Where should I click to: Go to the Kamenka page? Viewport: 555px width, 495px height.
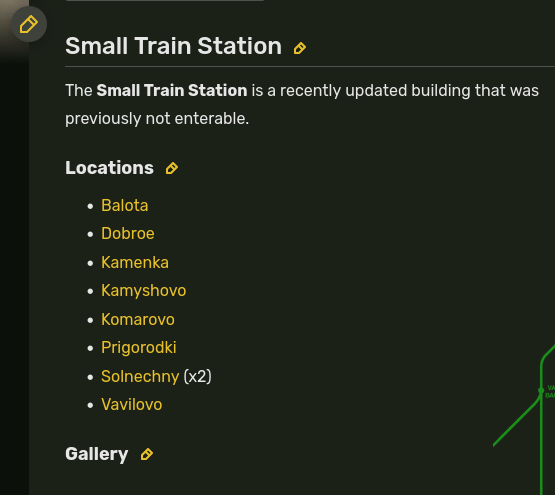tap(135, 262)
